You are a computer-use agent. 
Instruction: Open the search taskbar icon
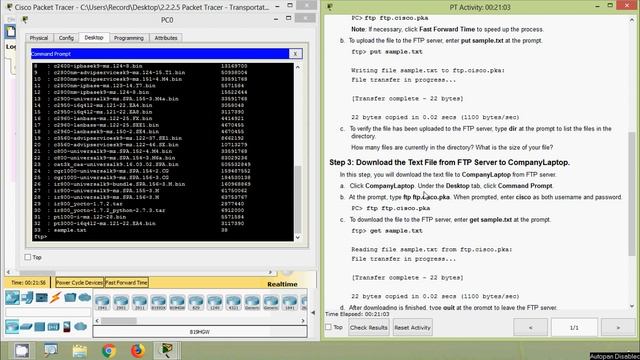tap(51, 351)
